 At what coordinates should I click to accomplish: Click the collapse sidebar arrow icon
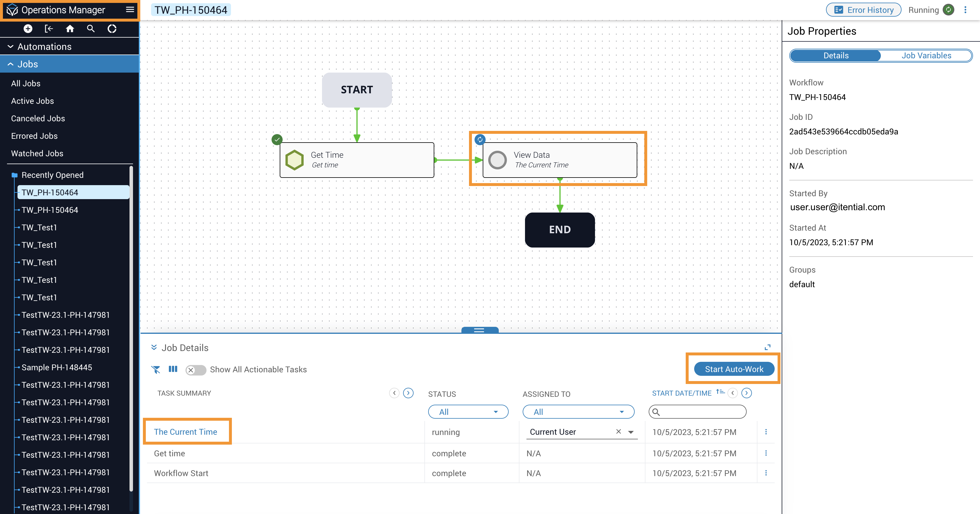49,29
